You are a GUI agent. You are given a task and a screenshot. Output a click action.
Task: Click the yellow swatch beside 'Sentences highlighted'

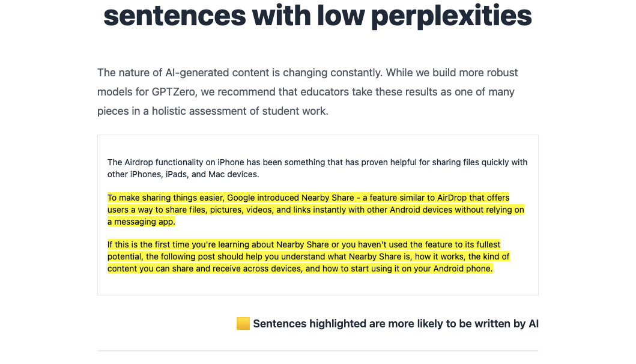coord(243,324)
